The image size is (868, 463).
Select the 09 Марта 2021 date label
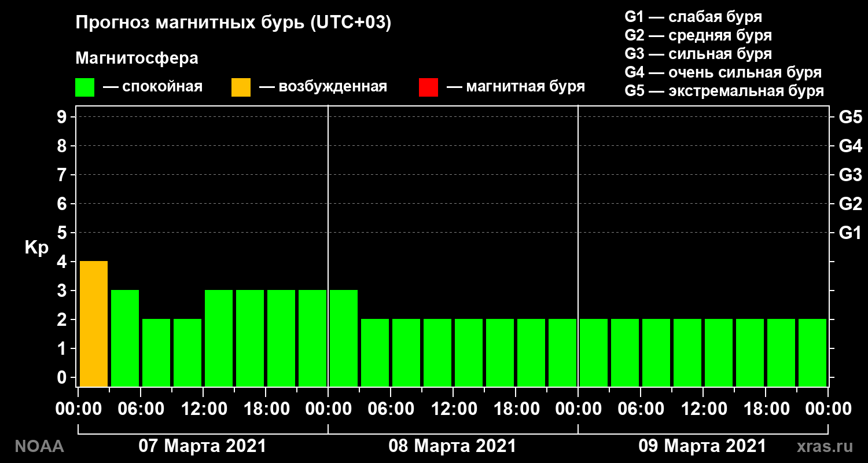pos(703,446)
